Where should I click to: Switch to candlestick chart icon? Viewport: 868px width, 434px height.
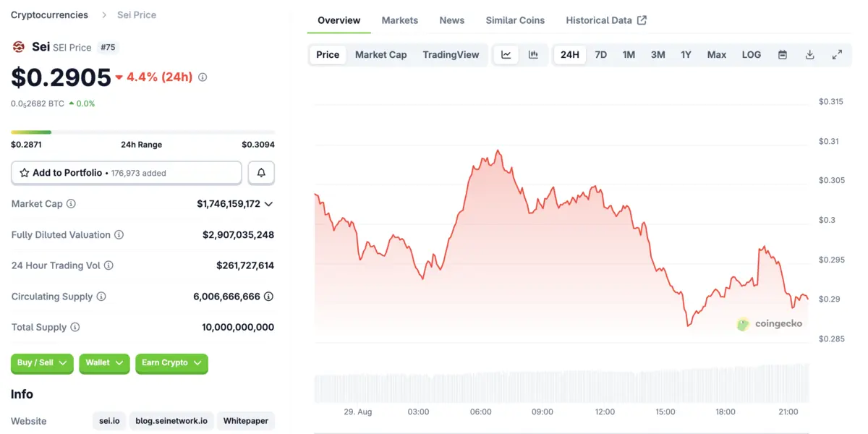pos(533,54)
